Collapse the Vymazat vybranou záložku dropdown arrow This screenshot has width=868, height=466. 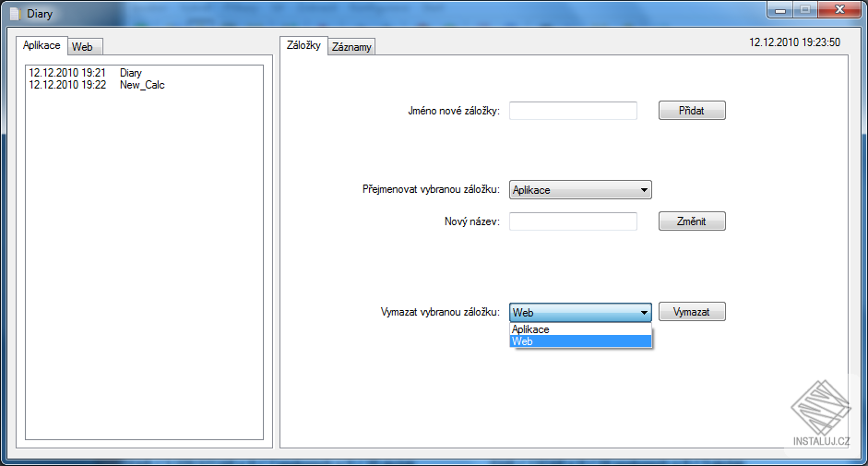coord(644,313)
